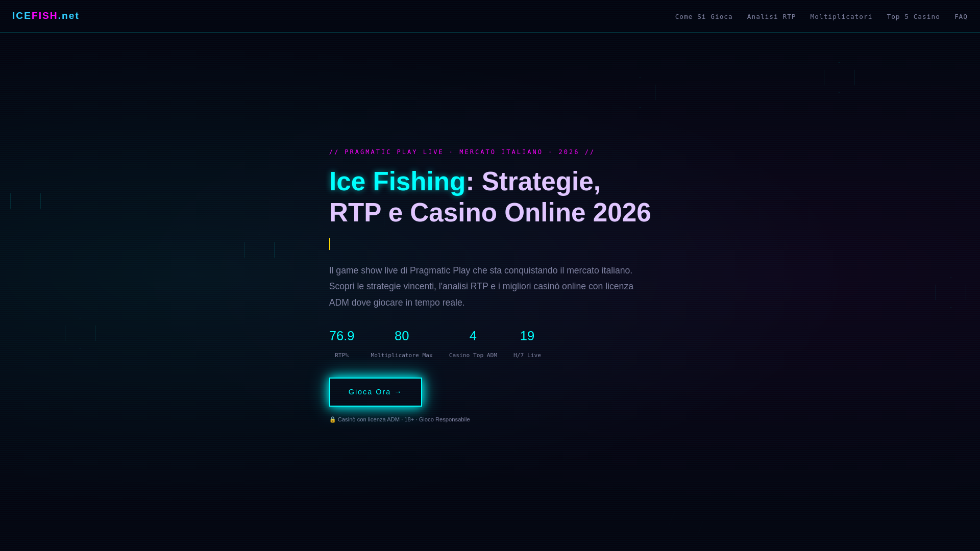This screenshot has width=980, height=551.
Task: Open the Come Si Gioca menu item
Action: pyautogui.click(x=704, y=17)
